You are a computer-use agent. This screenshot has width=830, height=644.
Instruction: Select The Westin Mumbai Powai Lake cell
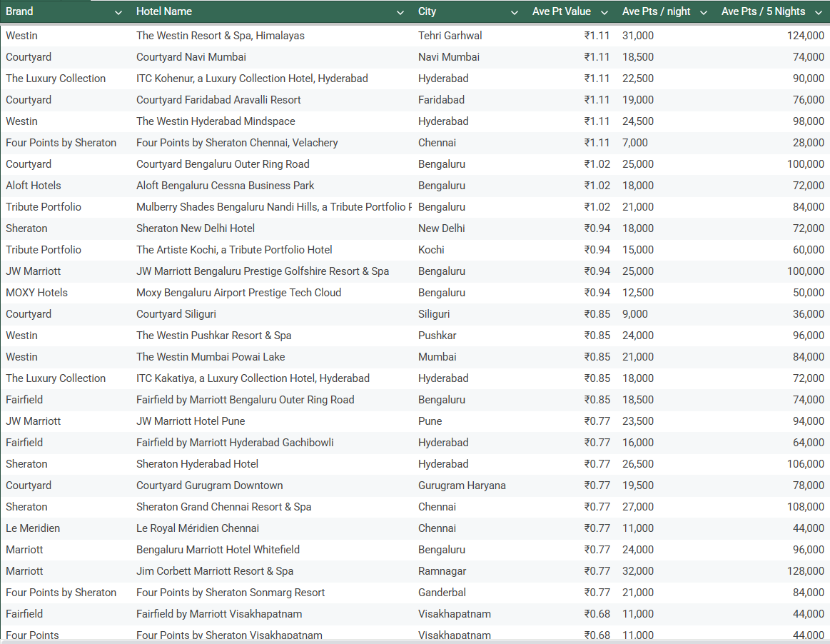pos(211,357)
